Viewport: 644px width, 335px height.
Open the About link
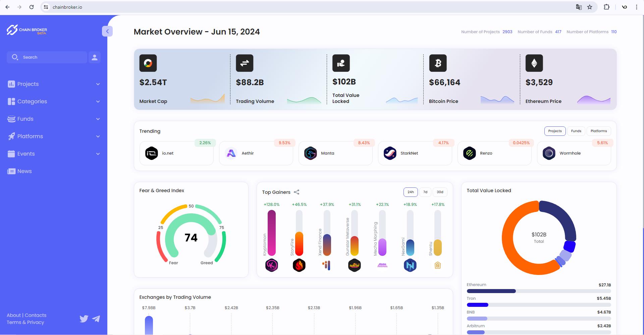(x=14, y=315)
